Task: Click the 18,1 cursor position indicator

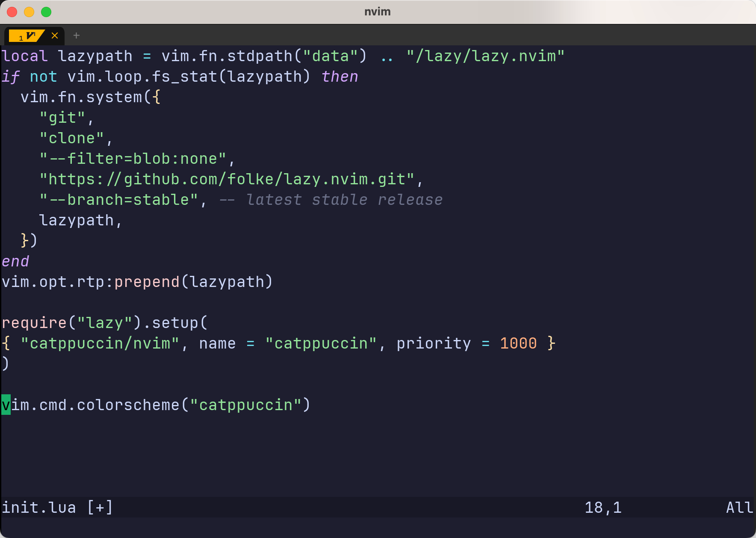Action: [x=602, y=508]
